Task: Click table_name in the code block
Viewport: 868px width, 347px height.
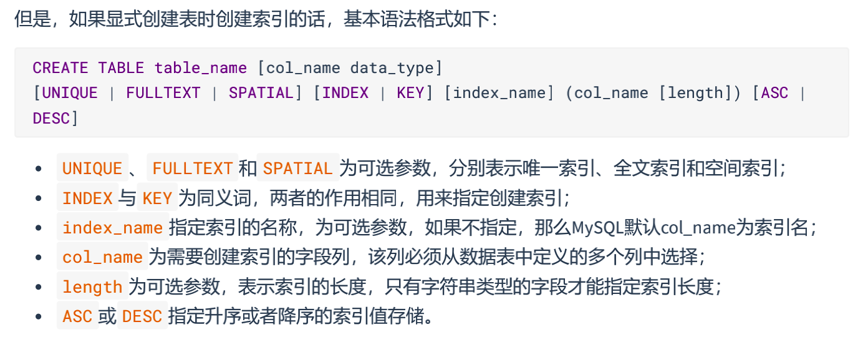Action: click(x=201, y=67)
